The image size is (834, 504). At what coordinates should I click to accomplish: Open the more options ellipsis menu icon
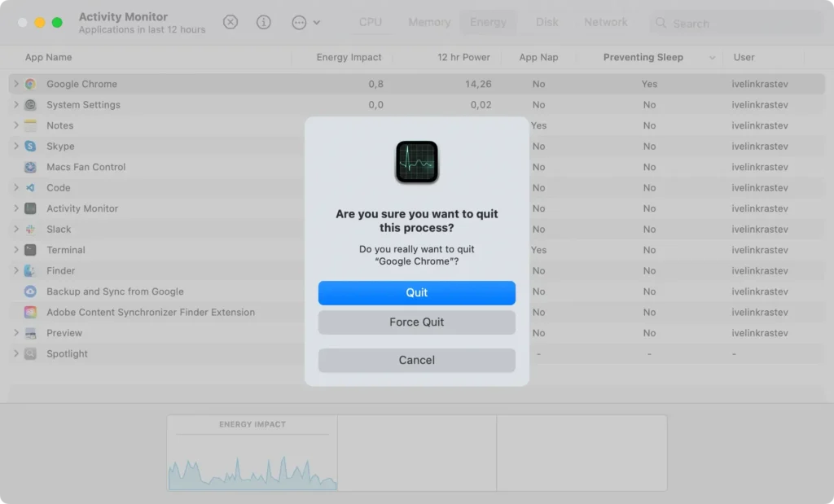299,22
